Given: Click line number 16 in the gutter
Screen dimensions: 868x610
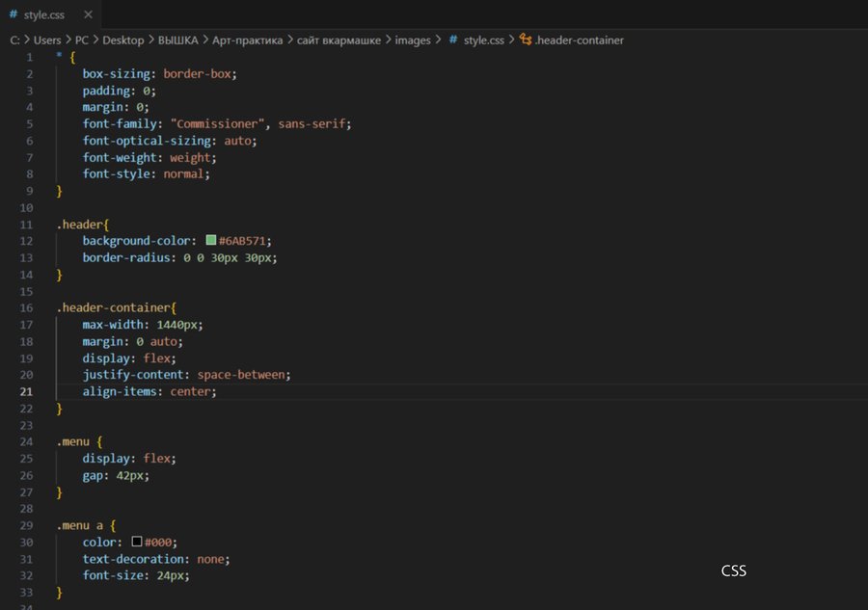Looking at the screenshot, I should 25,307.
